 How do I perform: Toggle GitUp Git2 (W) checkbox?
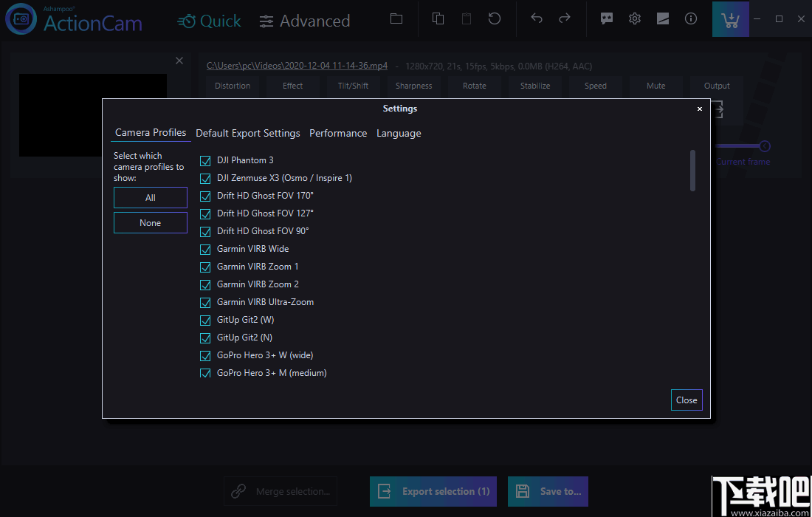pos(206,320)
